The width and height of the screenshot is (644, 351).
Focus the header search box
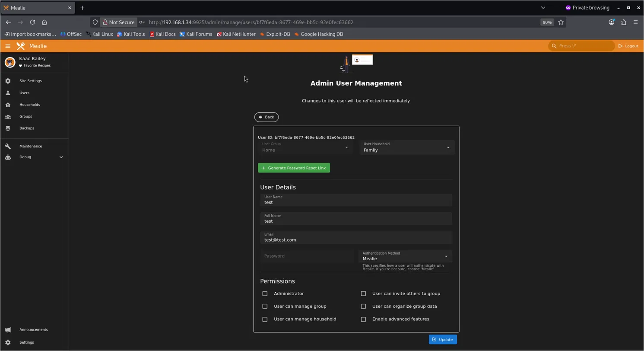[582, 46]
